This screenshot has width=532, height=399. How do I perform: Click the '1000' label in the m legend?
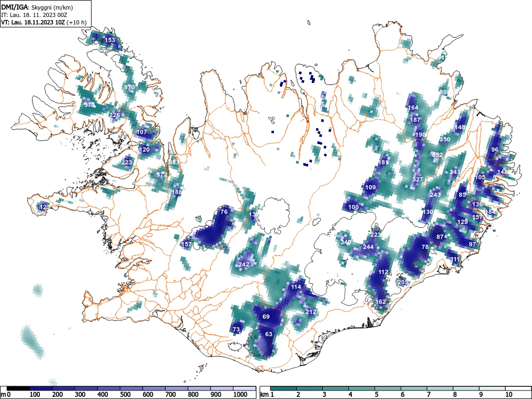240,395
